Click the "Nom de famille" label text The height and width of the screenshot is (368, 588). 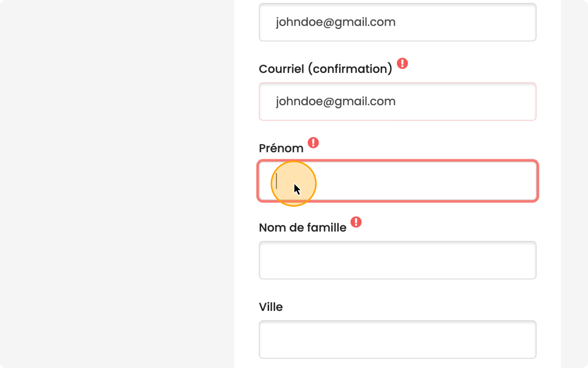[x=302, y=227]
